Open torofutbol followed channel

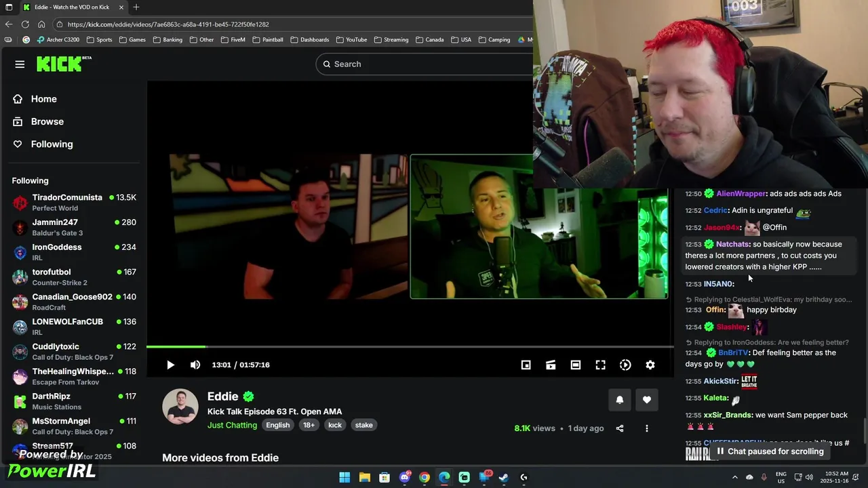(x=74, y=277)
